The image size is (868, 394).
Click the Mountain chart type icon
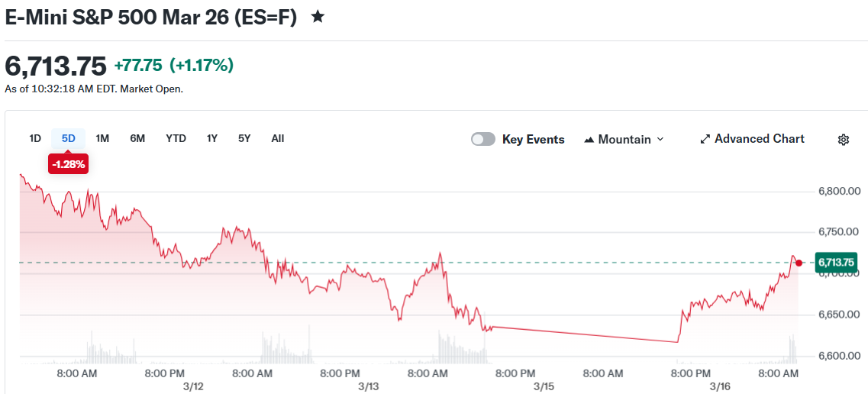[x=589, y=140]
